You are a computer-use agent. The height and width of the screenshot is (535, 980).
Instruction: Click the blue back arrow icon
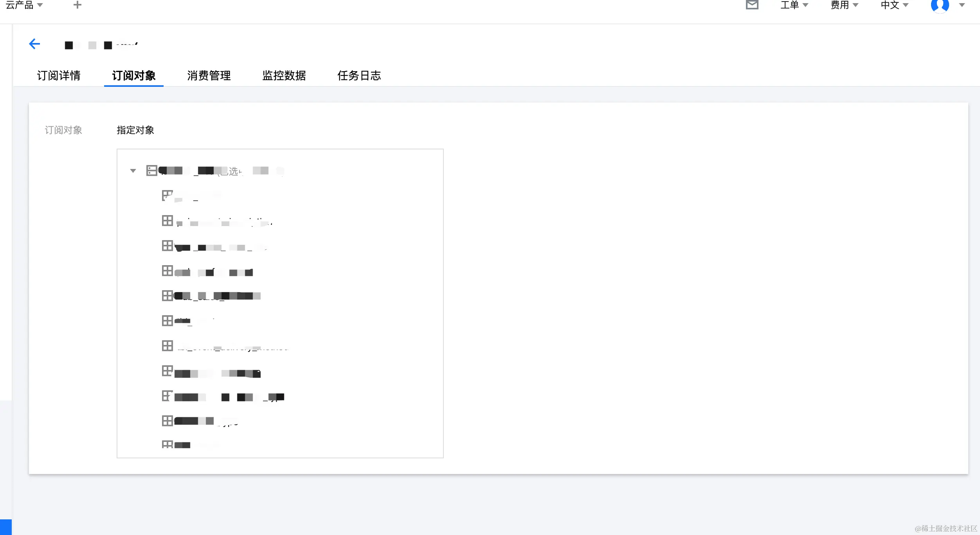(x=34, y=44)
